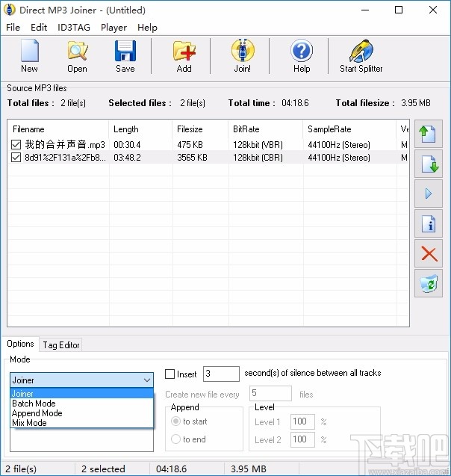Move selected file up with green up arrow
The image size is (451, 476).
(429, 134)
